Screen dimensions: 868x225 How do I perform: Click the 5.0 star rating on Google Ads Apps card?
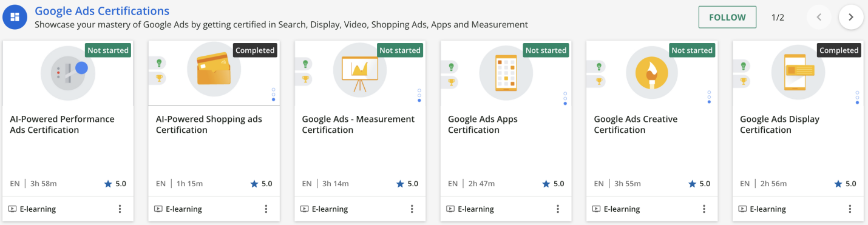(554, 184)
